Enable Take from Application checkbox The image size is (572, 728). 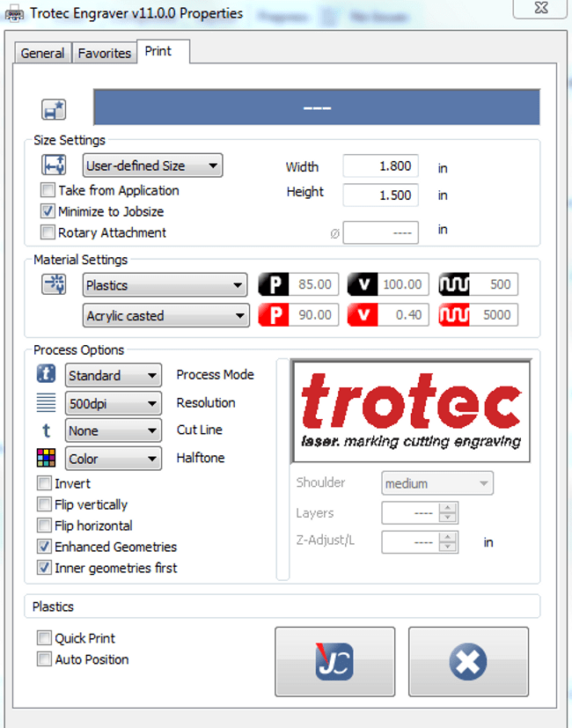coord(48,190)
